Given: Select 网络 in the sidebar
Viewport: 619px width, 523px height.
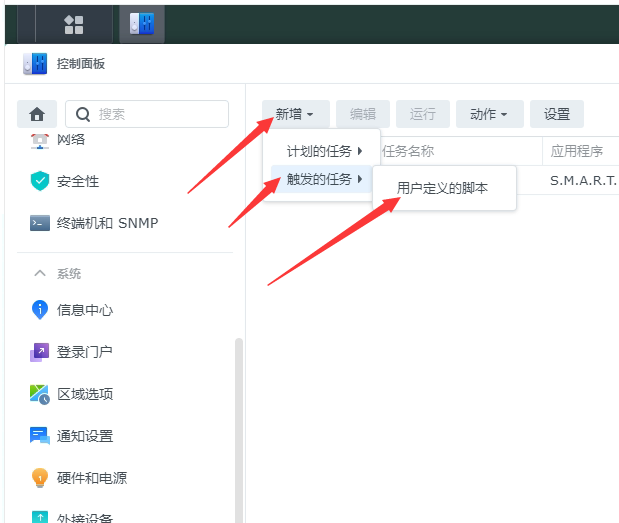Looking at the screenshot, I should [x=71, y=139].
